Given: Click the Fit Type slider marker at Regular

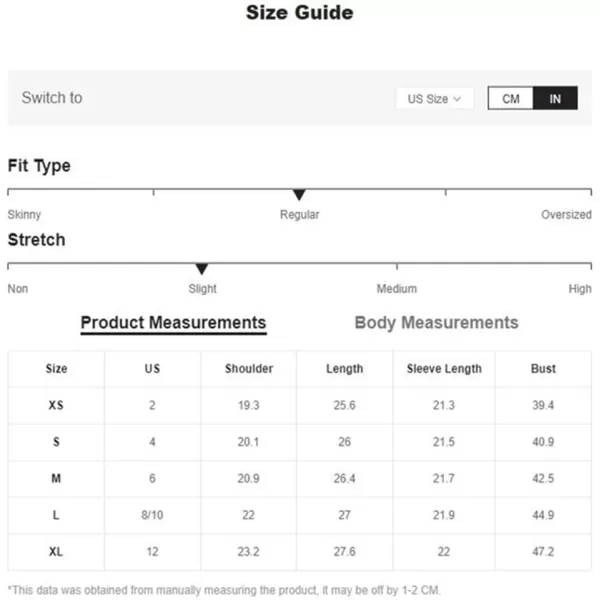Looking at the screenshot, I should (299, 194).
